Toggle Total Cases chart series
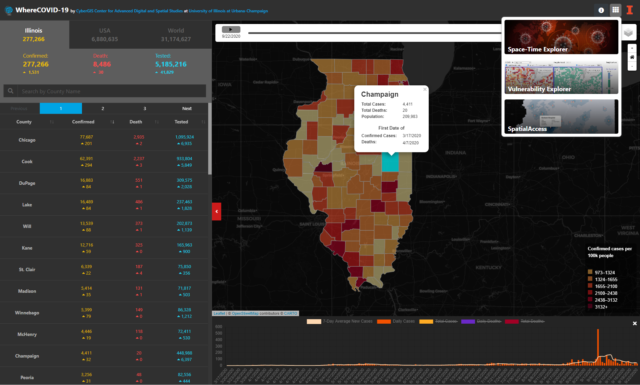The width and height of the screenshot is (640, 385). (x=438, y=321)
